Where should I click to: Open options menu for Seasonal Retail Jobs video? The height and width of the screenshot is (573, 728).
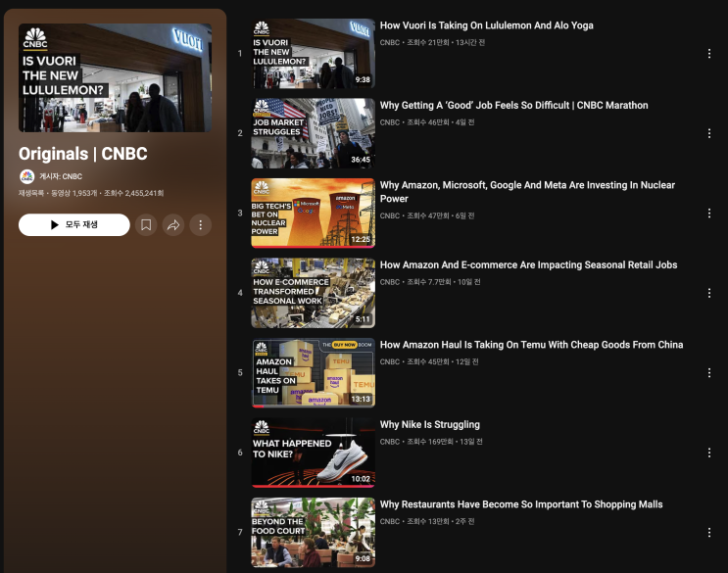(709, 293)
